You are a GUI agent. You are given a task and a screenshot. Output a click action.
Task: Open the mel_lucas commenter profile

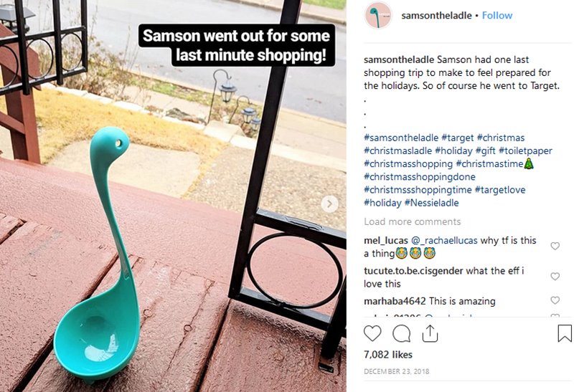[386, 240]
